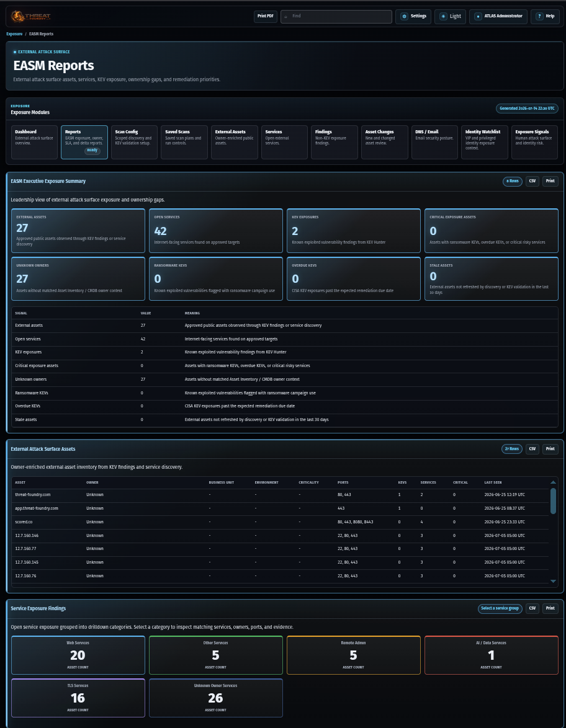Open the DNS / Email module
566x728 pixels.
pos(434,142)
